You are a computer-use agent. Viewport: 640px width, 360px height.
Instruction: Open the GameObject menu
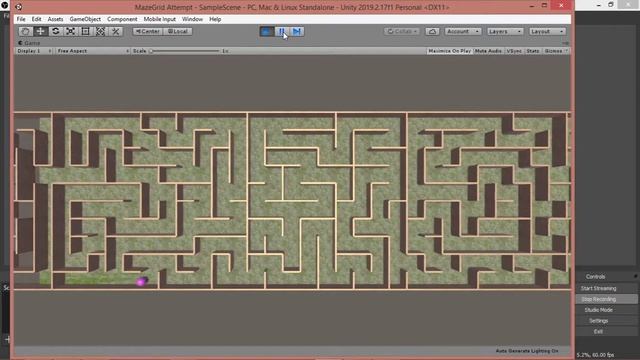click(85, 19)
